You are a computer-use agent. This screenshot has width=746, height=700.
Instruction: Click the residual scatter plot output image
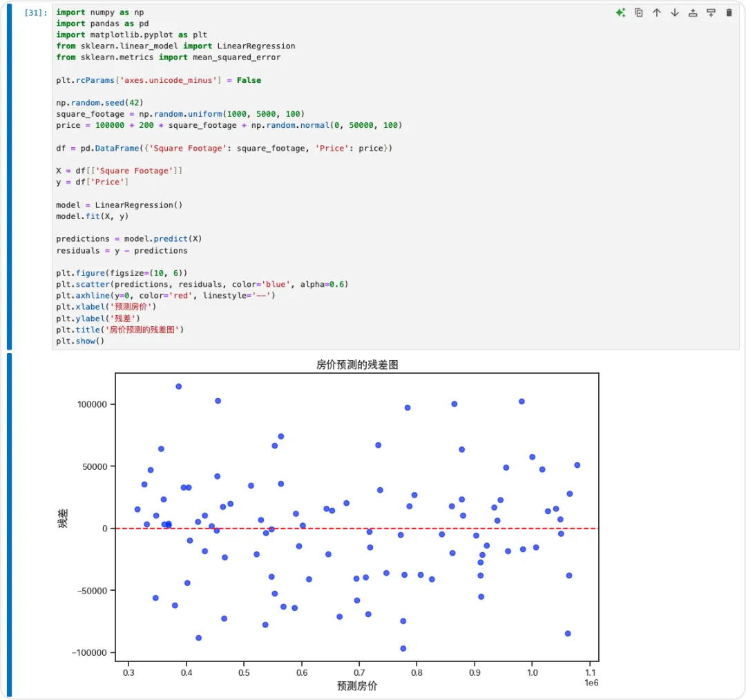pos(328,525)
